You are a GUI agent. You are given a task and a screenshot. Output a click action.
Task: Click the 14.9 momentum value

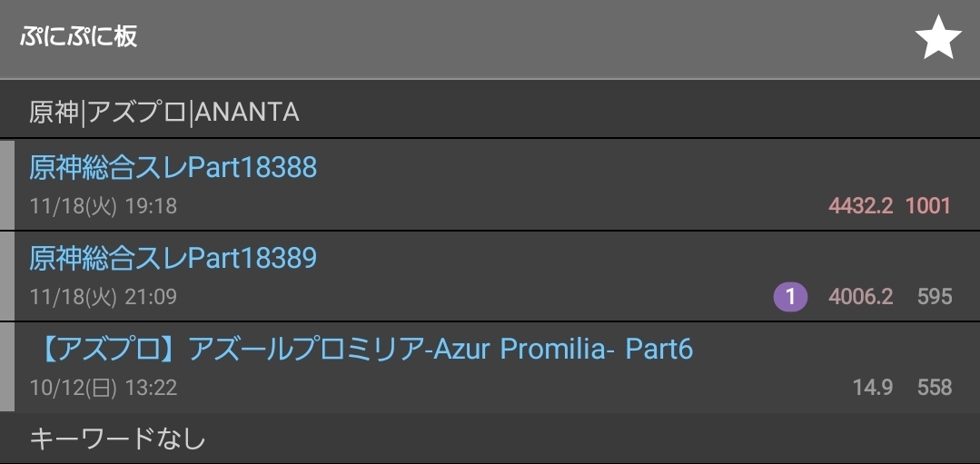pos(872,388)
